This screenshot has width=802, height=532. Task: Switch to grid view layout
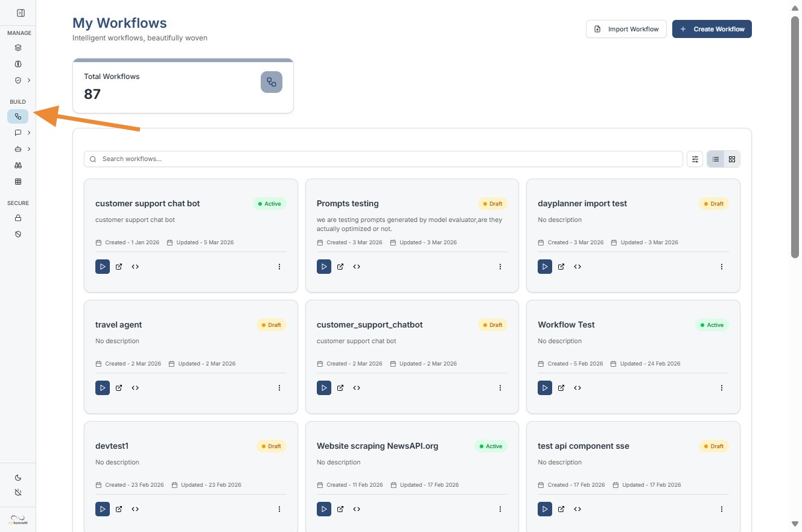(x=732, y=159)
